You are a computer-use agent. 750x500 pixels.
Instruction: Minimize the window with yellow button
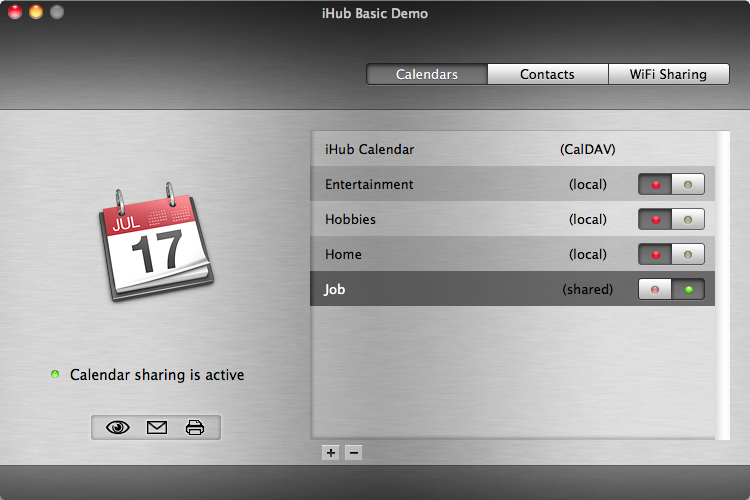36,12
